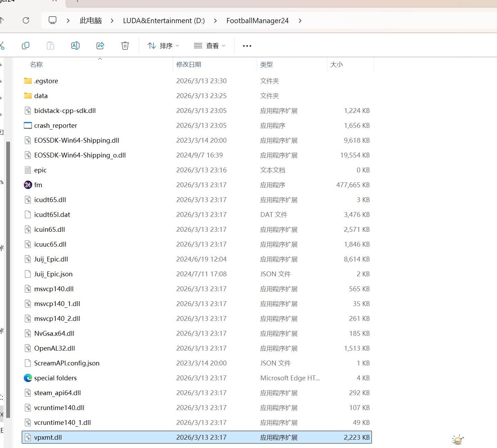This screenshot has width=497, height=448.
Task: Click the left navigation pane scrollbar
Action: pyautogui.click(x=8, y=276)
